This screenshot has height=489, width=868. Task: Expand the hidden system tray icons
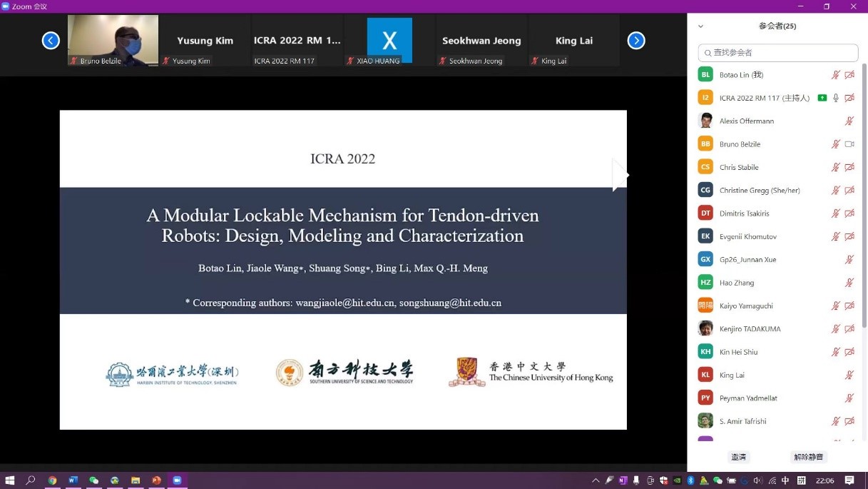click(596, 480)
